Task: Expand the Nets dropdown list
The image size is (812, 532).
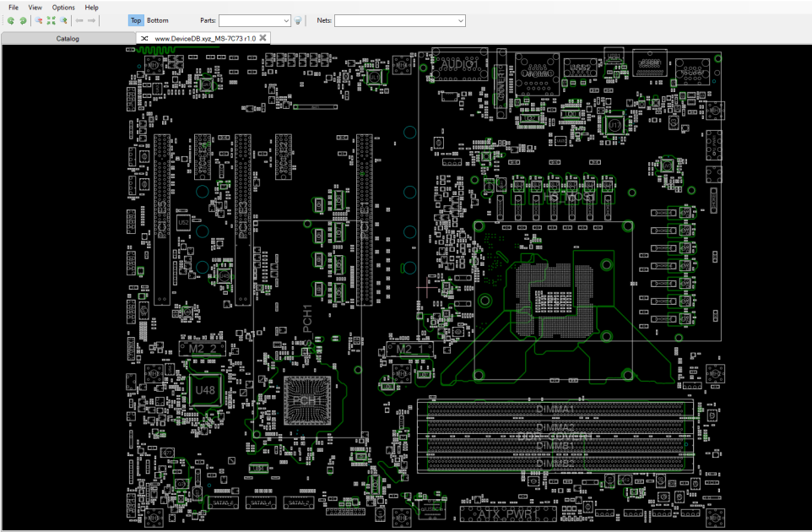Action: [460, 21]
